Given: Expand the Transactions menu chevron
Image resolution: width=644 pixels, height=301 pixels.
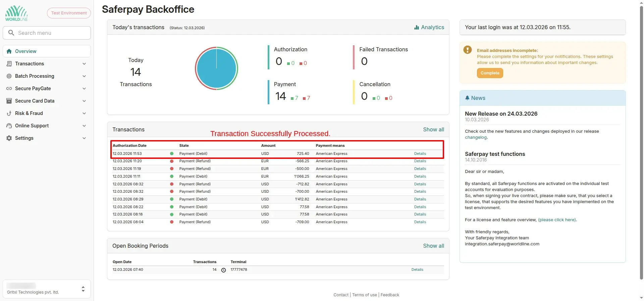Looking at the screenshot, I should click(x=84, y=64).
